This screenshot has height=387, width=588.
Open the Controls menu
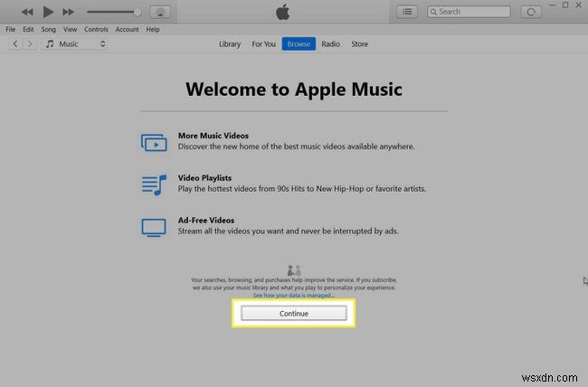pos(96,29)
